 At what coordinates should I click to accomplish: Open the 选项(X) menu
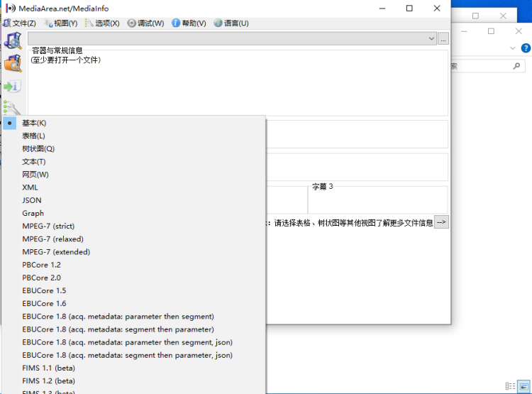102,23
